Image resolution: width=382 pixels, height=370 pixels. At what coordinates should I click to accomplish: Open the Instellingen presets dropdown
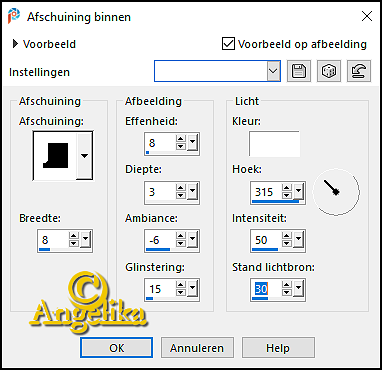tap(273, 71)
